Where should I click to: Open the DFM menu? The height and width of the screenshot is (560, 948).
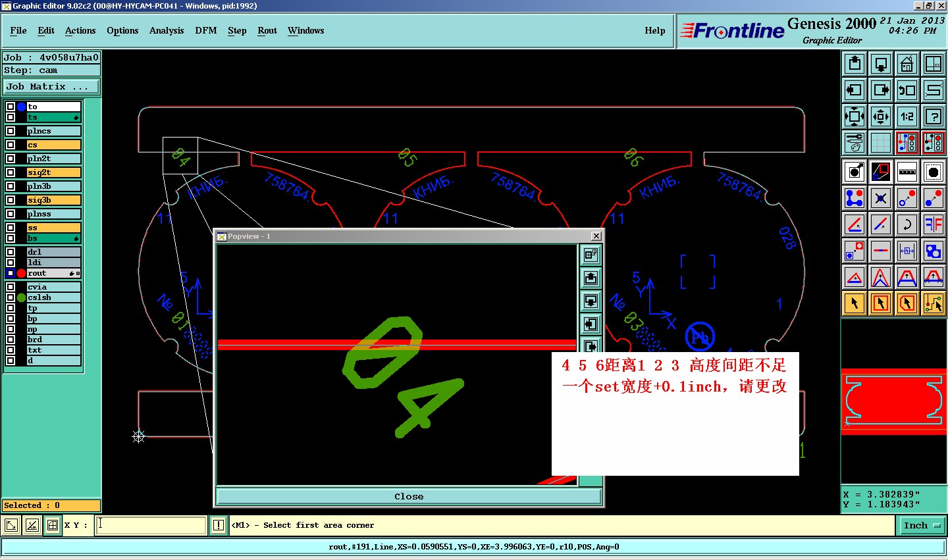[x=206, y=30]
